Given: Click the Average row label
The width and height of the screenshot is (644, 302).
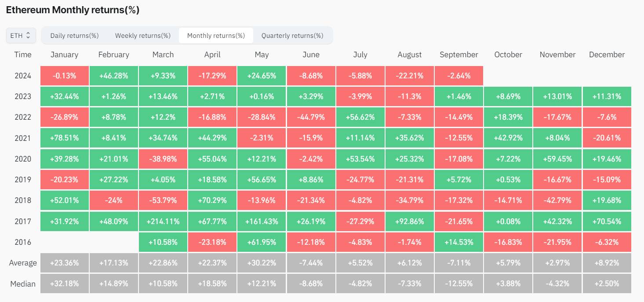Looking at the screenshot, I should [23, 263].
